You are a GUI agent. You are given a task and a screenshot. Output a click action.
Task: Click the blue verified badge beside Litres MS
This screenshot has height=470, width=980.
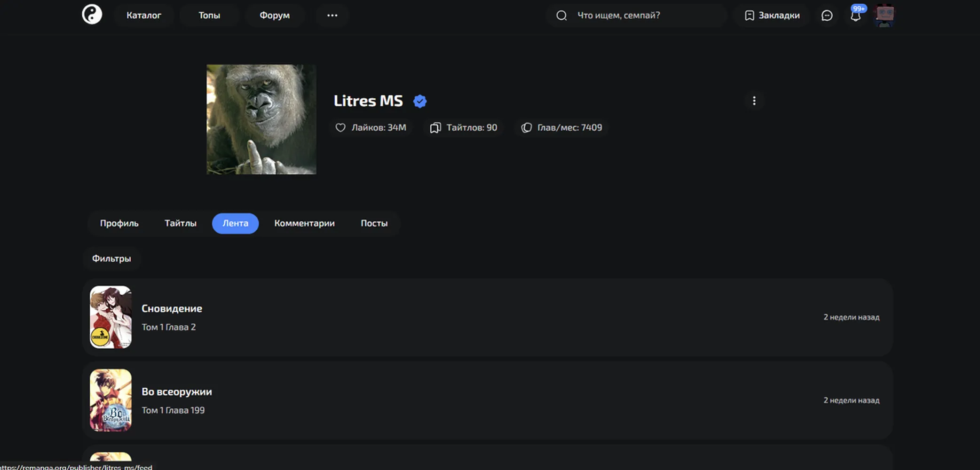420,101
